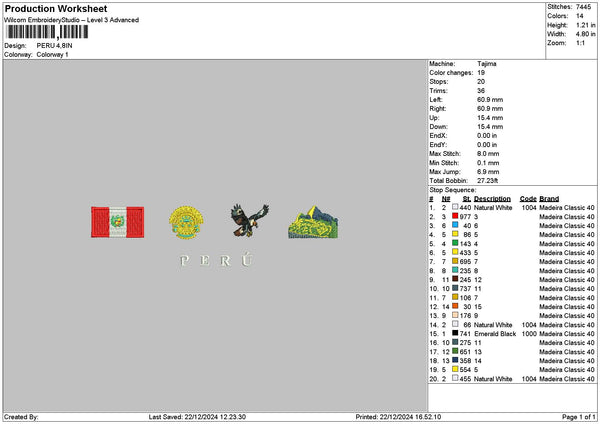
Task: Click the design name 'PERU 4,8IN'
Action: pyautogui.click(x=54, y=46)
